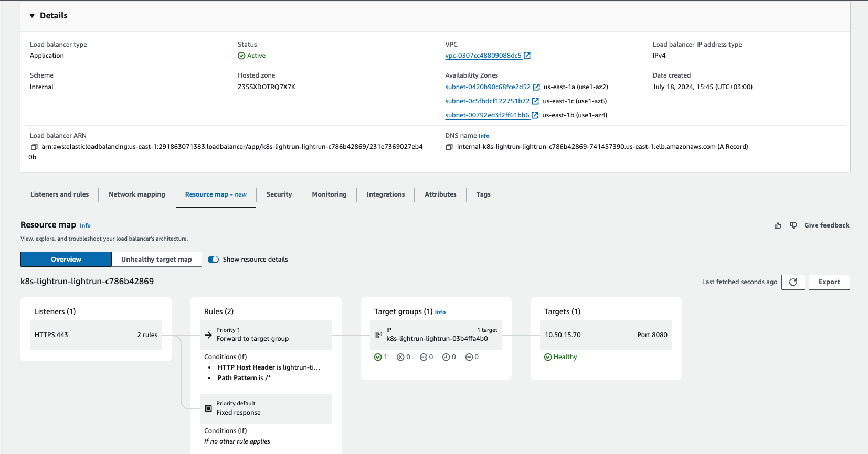Copy the load balancer ARN
Image resolution: width=868 pixels, height=454 pixels.
[34, 147]
